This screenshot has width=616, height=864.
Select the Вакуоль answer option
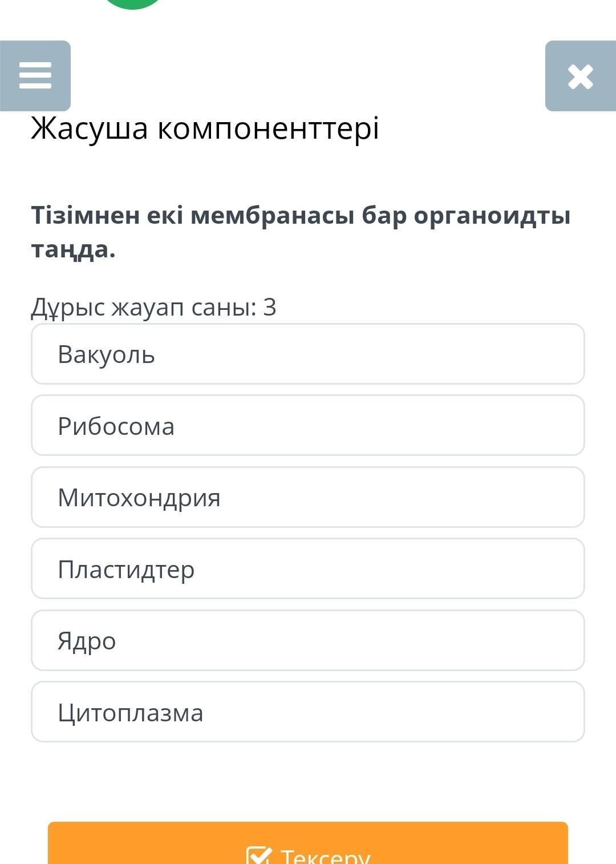308,354
